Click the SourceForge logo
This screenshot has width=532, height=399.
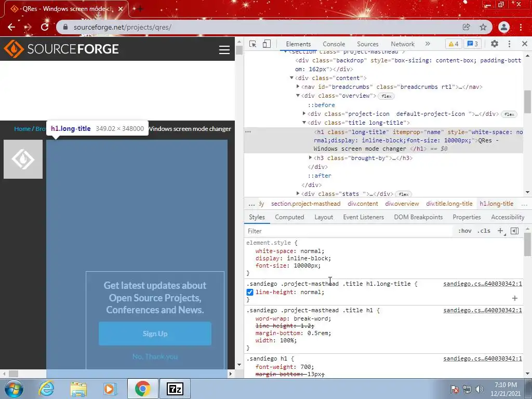61,49
